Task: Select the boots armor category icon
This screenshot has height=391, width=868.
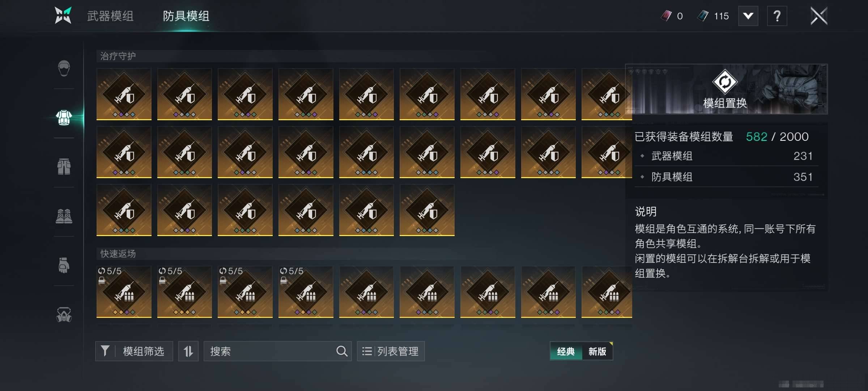Action: coord(64,216)
